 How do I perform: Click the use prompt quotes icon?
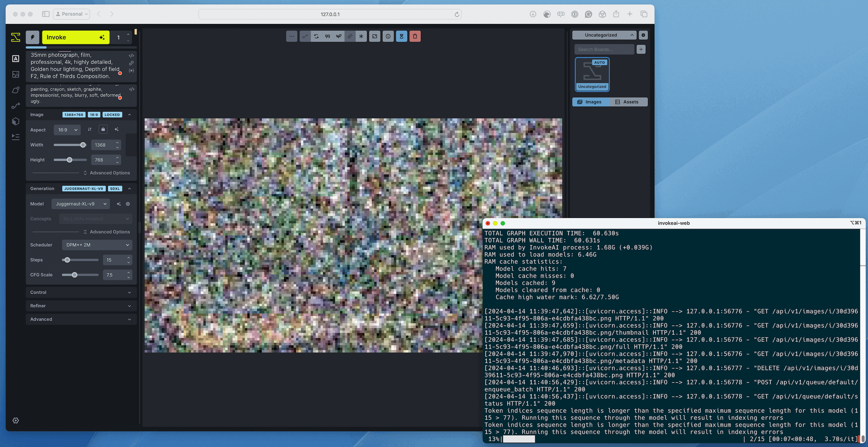(328, 36)
